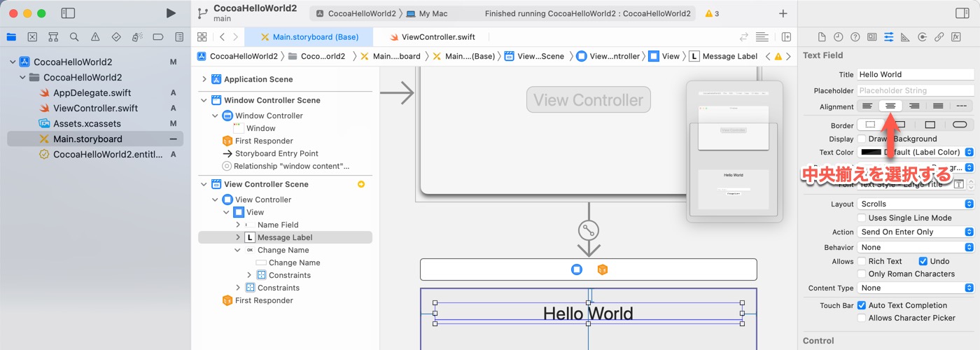980x350 pixels.
Task: Open the Identity inspector
Action: point(871,37)
